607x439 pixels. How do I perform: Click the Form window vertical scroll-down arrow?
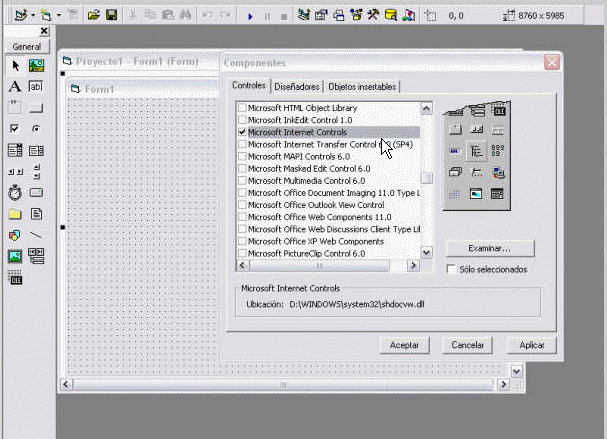click(516, 372)
